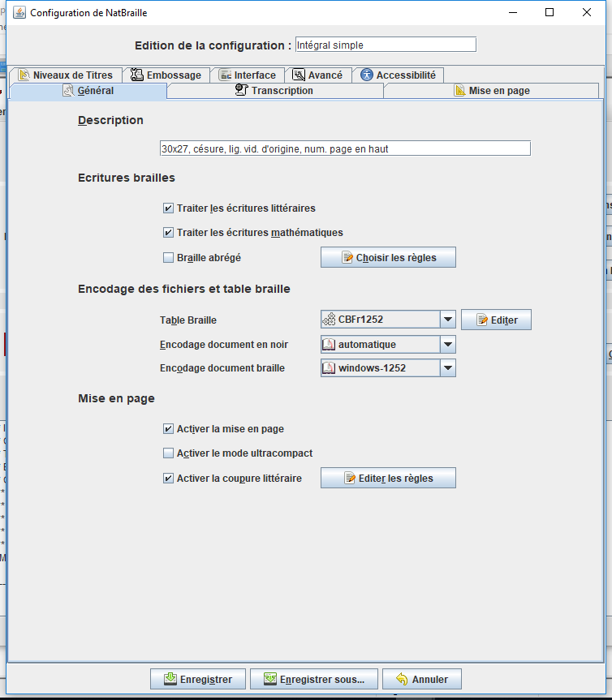Click the pencil icon on Choisir les règles
The image size is (612, 700).
click(x=347, y=258)
